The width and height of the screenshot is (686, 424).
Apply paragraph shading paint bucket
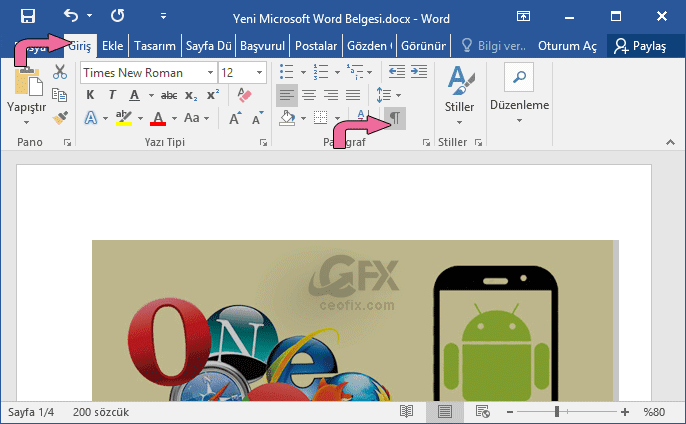(287, 118)
